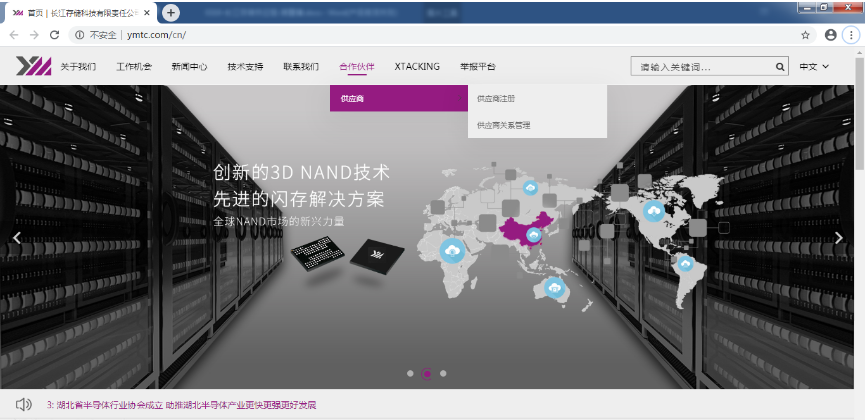Screen dimensions: 865x420
Task: Open a new tab with the plus button
Action: click(x=171, y=12)
